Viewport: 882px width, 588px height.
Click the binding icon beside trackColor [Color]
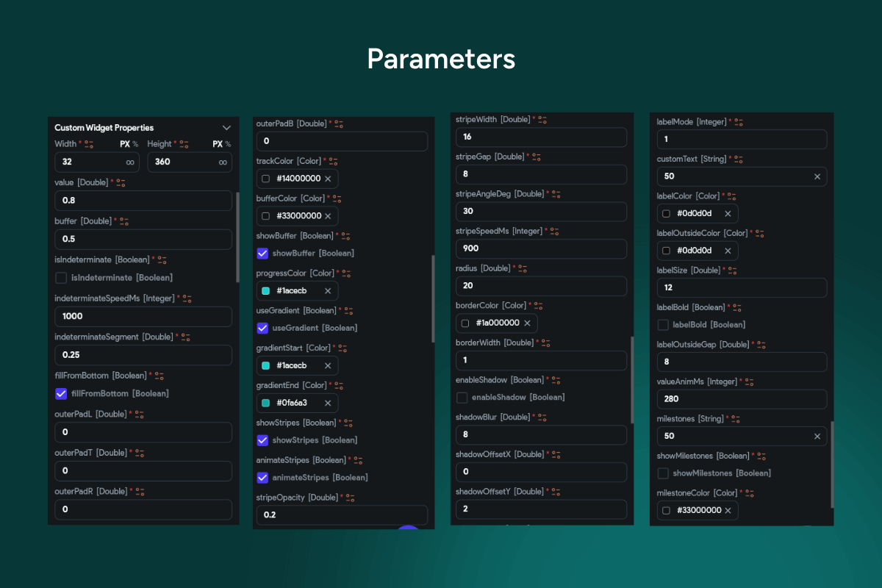(333, 161)
